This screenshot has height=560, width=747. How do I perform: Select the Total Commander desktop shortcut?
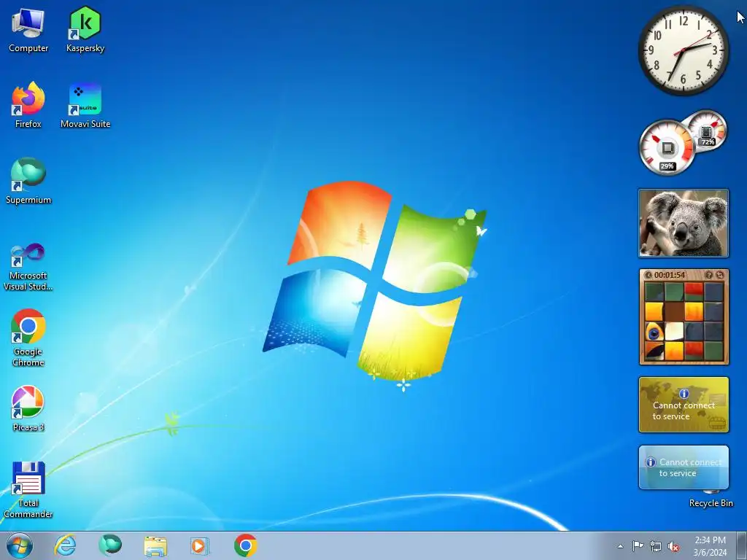(x=28, y=489)
